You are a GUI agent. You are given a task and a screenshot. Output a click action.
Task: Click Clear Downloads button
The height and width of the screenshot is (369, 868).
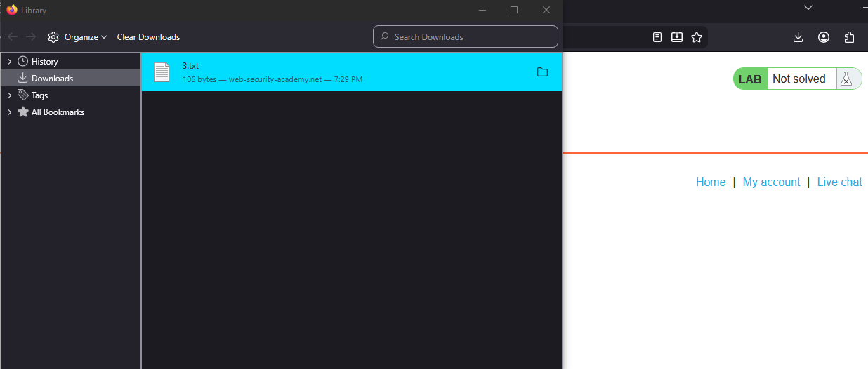(148, 37)
